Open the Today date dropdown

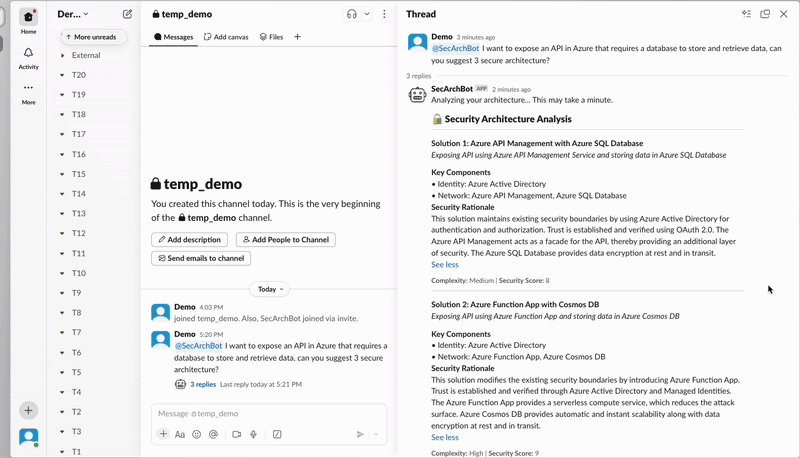[271, 289]
